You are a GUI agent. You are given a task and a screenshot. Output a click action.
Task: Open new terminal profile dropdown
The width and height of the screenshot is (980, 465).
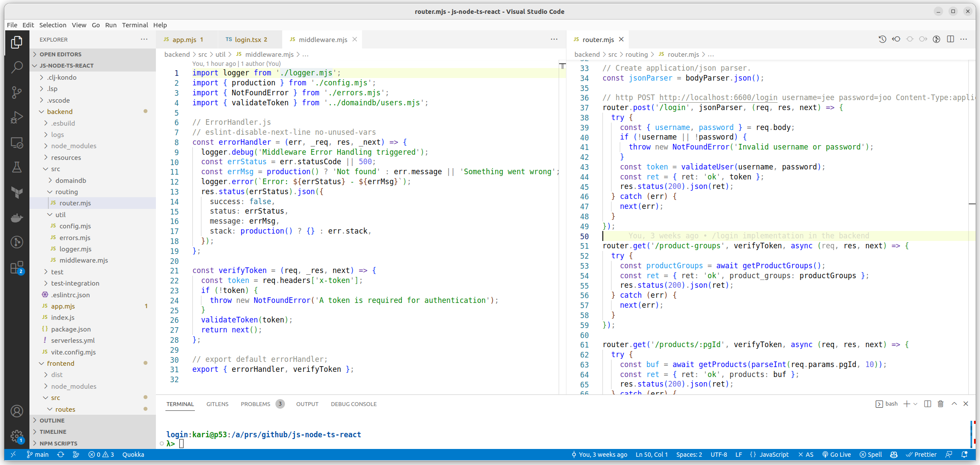(915, 404)
